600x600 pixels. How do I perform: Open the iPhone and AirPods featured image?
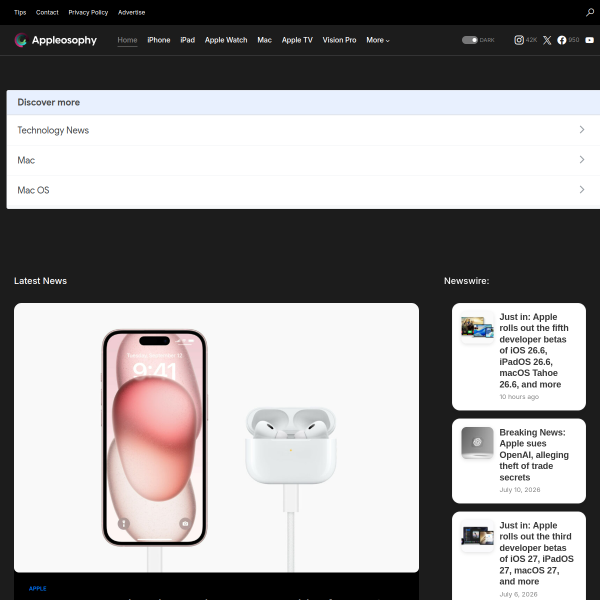coord(216,437)
